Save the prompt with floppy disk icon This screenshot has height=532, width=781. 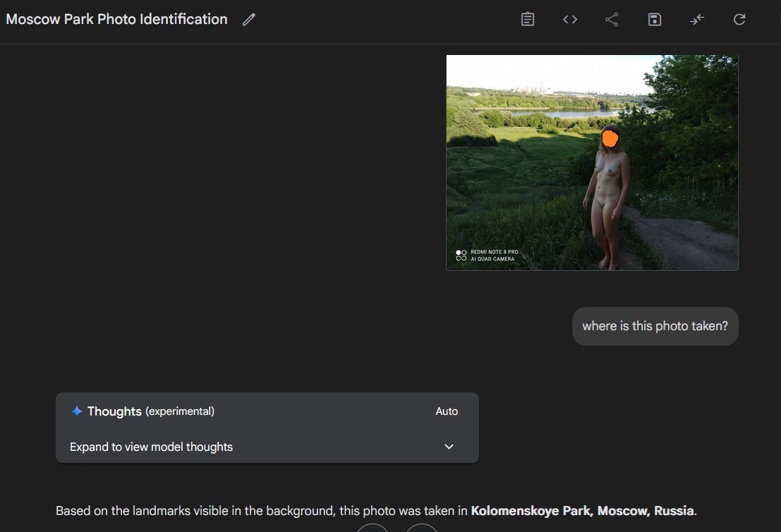point(655,20)
